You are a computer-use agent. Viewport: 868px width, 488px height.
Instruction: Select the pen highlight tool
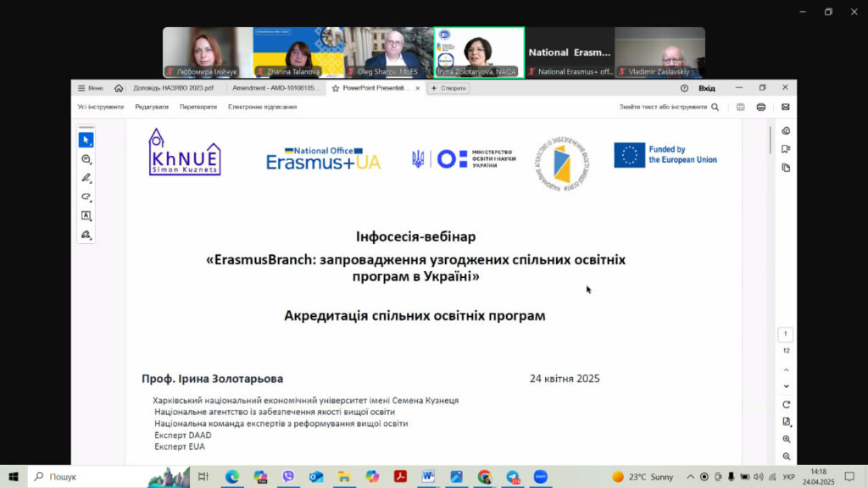click(86, 178)
